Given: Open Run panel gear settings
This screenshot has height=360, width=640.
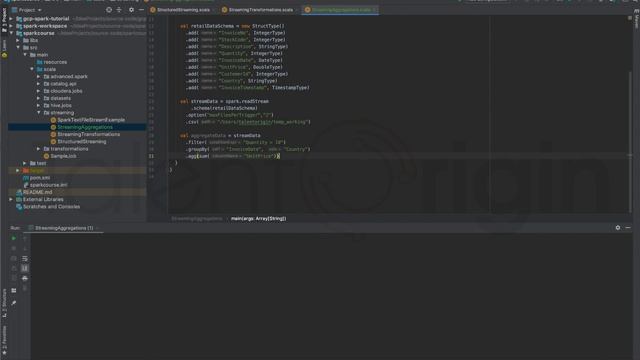Looking at the screenshot, I should pyautogui.click(x=618, y=228).
